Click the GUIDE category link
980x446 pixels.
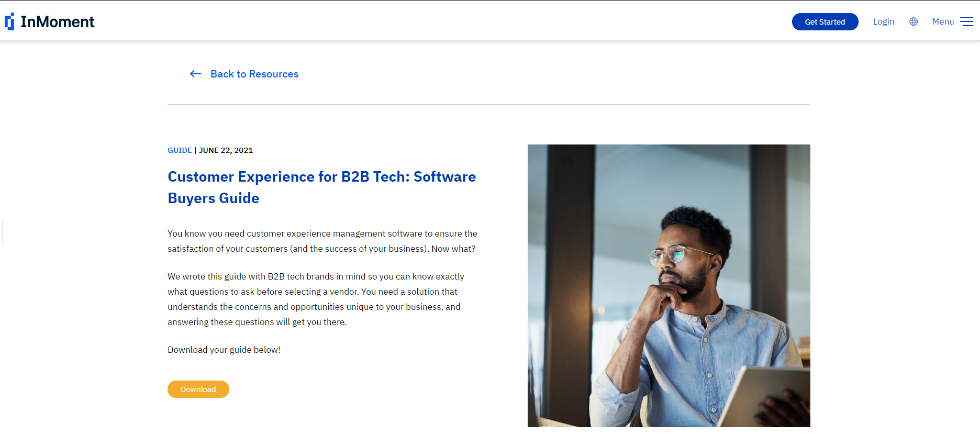[x=180, y=150]
